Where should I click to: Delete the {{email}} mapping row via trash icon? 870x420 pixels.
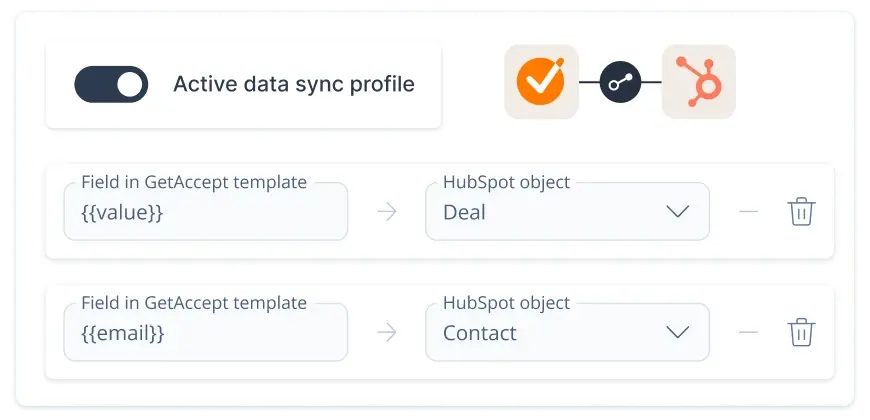pos(801,332)
